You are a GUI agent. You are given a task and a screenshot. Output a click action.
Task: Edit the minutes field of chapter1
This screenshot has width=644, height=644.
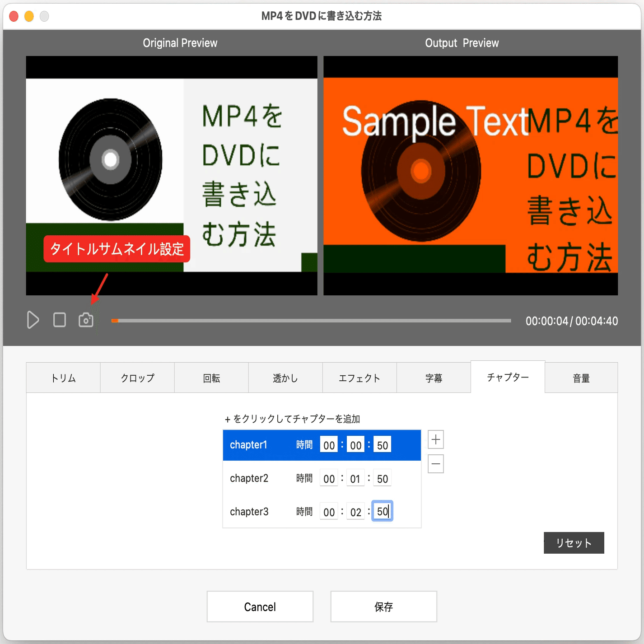pos(355,444)
